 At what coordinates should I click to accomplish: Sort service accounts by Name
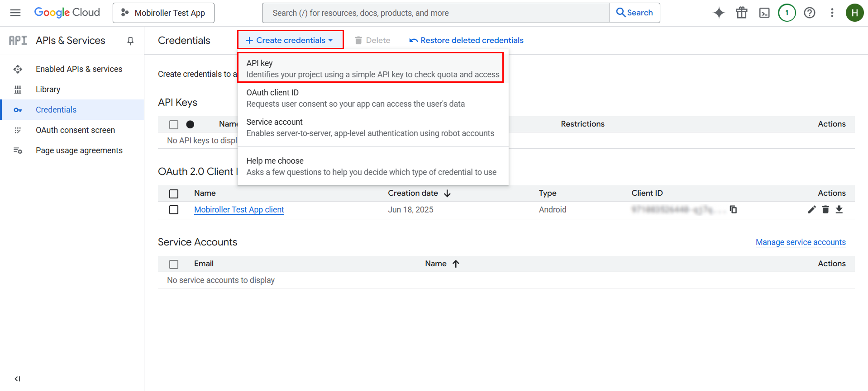[442, 264]
